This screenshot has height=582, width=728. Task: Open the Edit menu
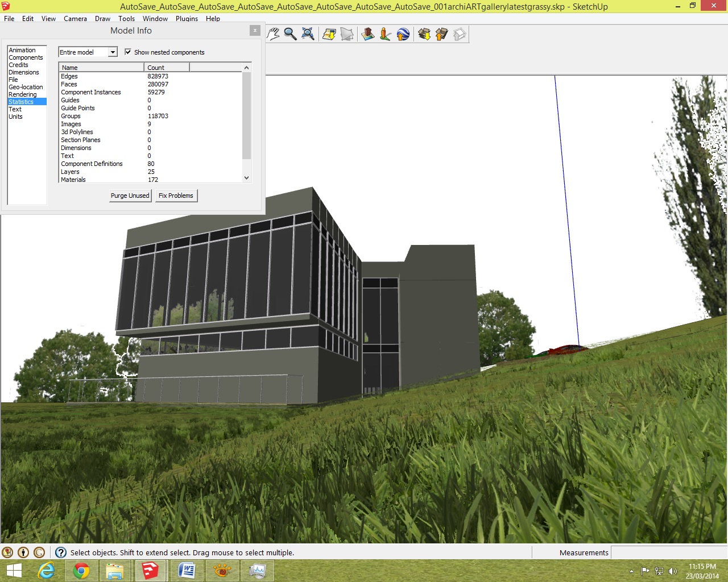(28, 19)
